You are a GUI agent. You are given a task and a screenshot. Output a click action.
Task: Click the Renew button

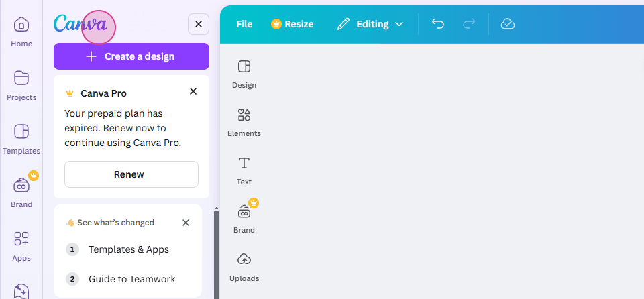(x=131, y=174)
